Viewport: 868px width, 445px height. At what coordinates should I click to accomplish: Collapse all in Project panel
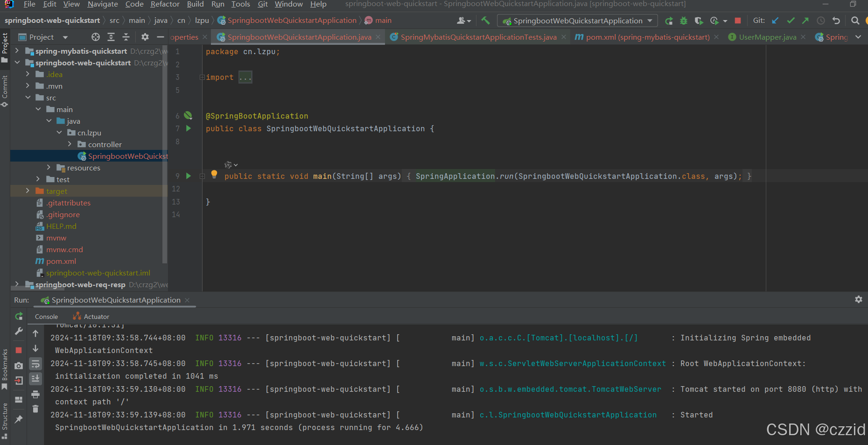click(126, 37)
